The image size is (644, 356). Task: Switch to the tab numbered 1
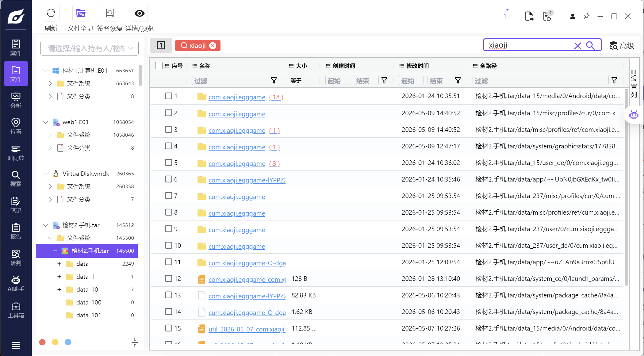pos(161,45)
